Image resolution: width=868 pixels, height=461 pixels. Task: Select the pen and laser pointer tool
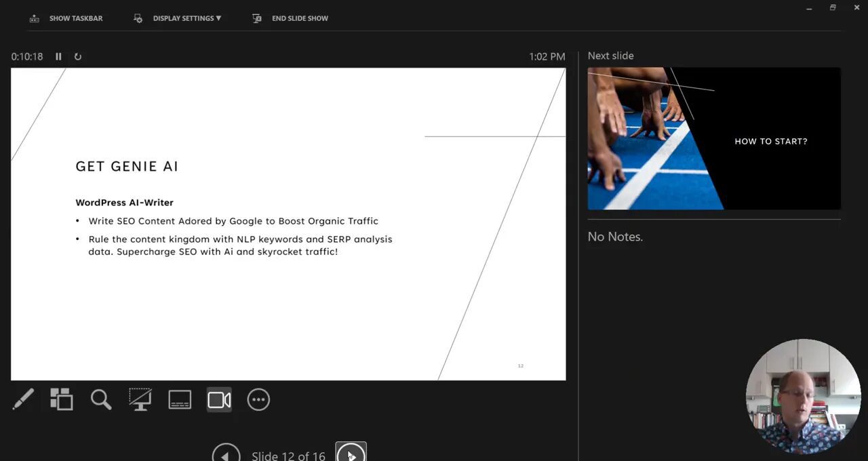point(22,400)
